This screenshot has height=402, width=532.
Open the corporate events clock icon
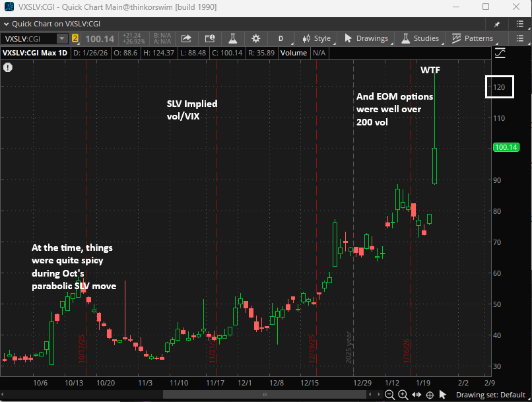210,38
